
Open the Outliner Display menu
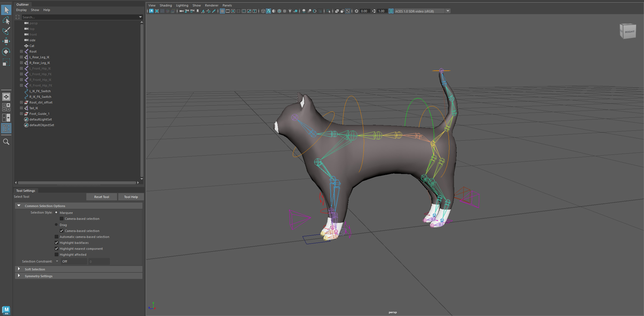(x=21, y=10)
